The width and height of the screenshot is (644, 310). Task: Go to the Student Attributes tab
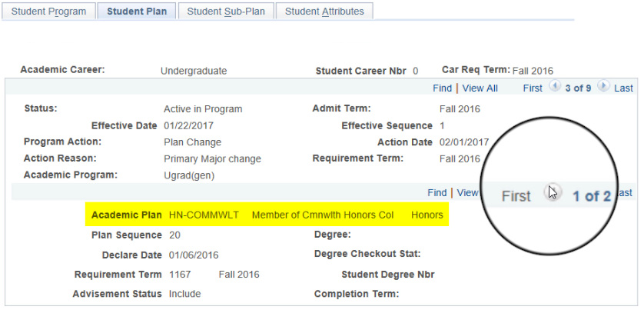coord(324,12)
